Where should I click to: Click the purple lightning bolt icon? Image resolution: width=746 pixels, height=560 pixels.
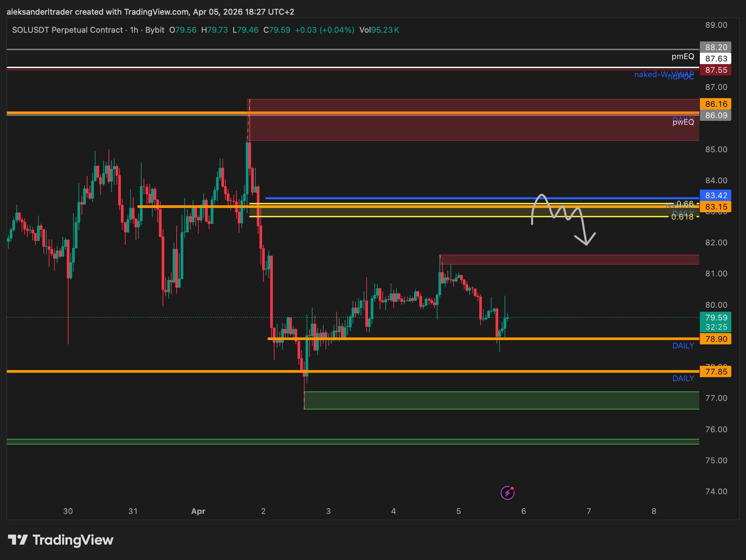coord(507,493)
